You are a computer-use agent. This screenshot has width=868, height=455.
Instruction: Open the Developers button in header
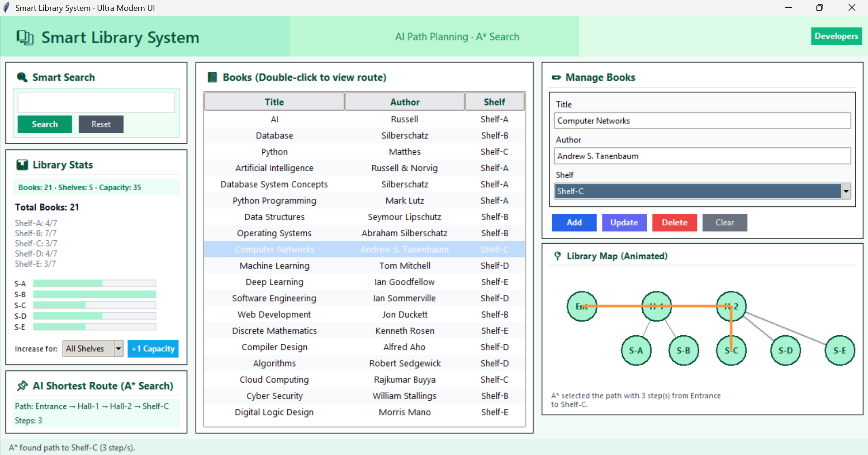click(x=836, y=36)
